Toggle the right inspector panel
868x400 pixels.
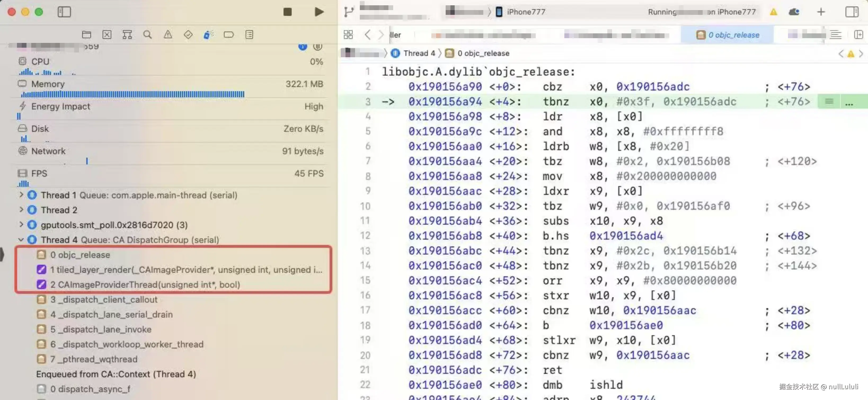coord(852,12)
